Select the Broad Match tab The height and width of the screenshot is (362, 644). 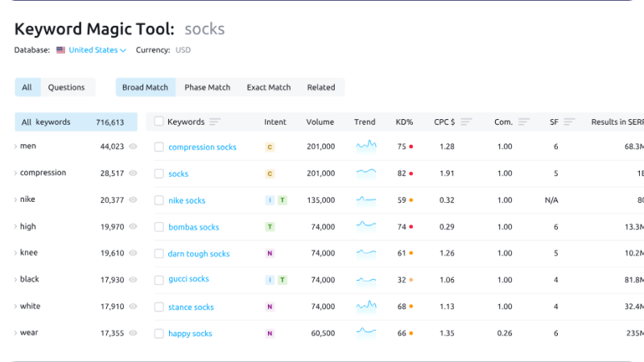point(146,88)
